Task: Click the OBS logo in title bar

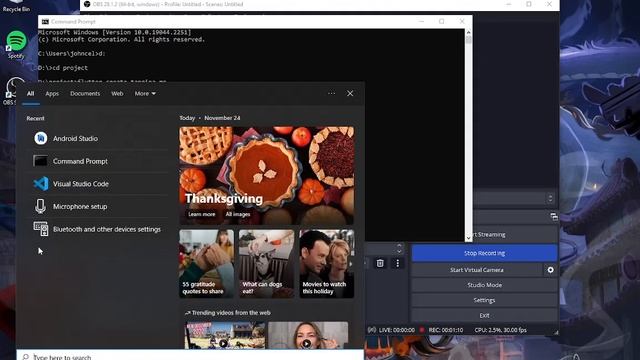Action: [87, 4]
